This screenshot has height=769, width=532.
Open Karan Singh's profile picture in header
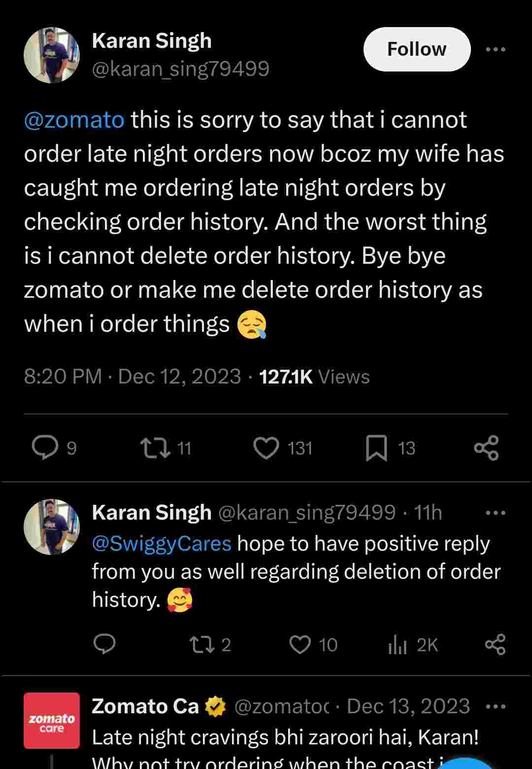(51, 55)
